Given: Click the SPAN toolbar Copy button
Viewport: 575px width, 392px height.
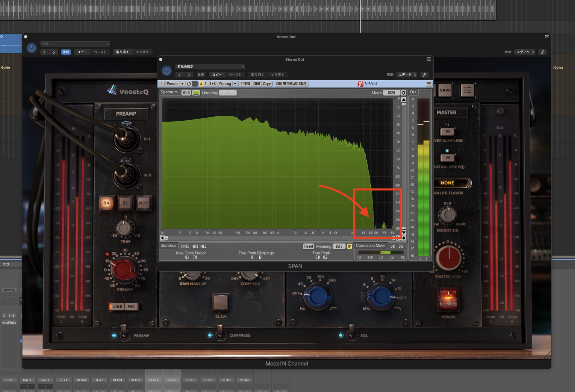Looking at the screenshot, I should point(267,84).
